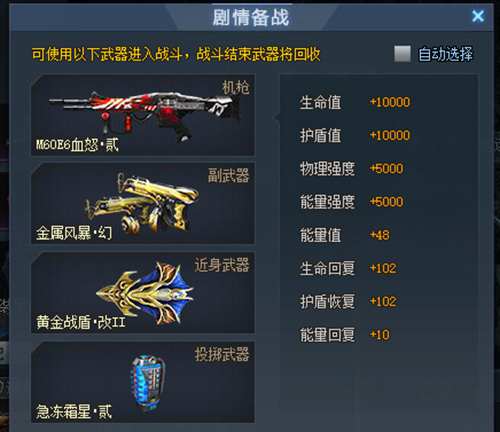Screen dimensions: 500x432
Task: Click the 黄金战盾·改II weapon name
Action: (x=81, y=322)
